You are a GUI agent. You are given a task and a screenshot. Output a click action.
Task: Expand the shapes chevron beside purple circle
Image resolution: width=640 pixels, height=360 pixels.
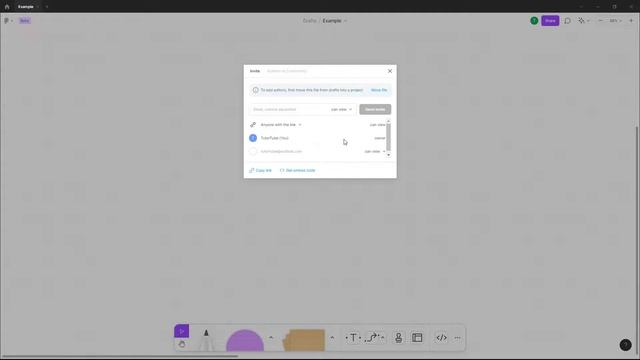pos(271,338)
